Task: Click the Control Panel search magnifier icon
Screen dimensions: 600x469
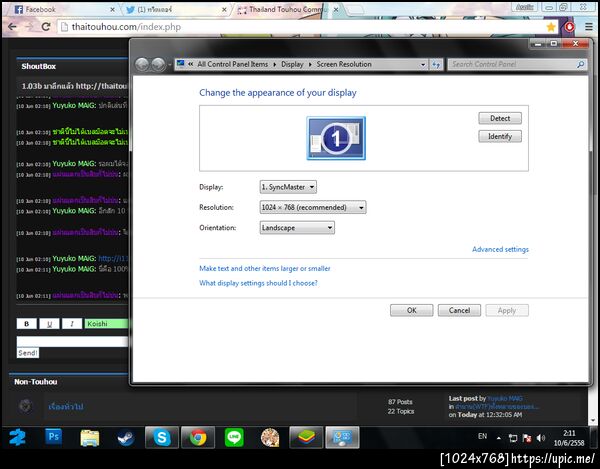Action: tap(580, 64)
